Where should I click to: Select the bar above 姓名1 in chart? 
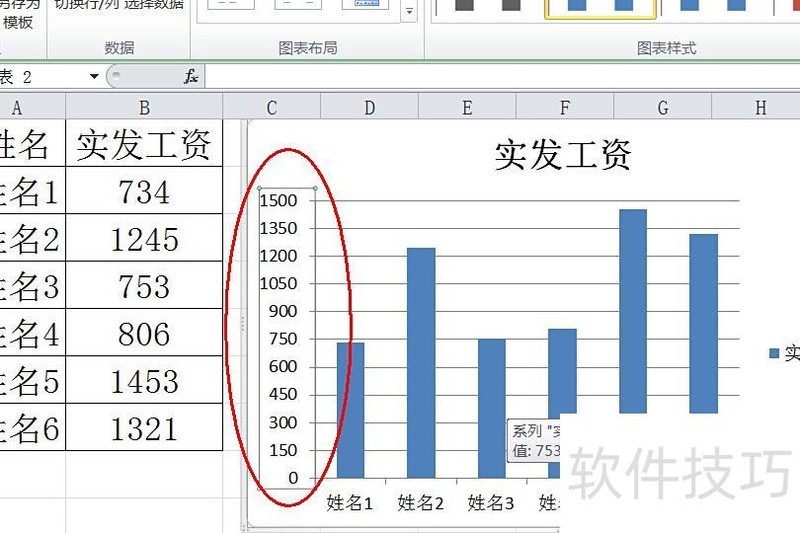point(351,410)
